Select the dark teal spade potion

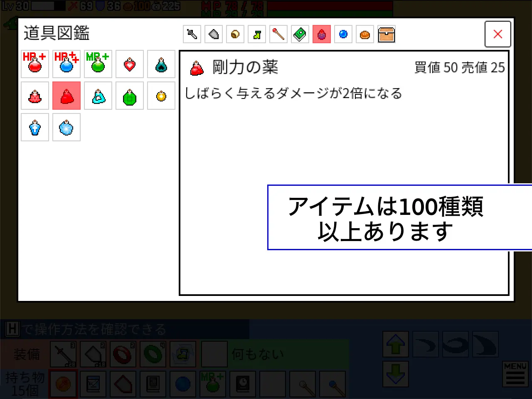[161, 64]
